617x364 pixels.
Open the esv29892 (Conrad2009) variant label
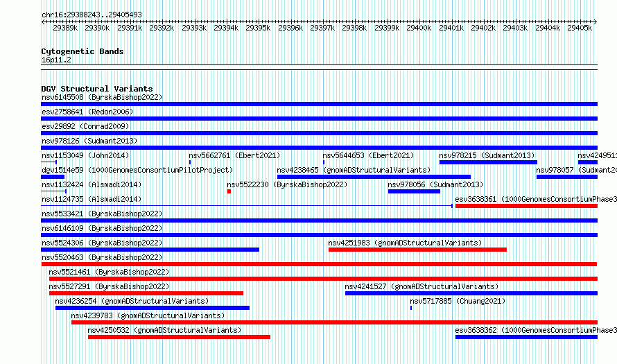point(85,126)
